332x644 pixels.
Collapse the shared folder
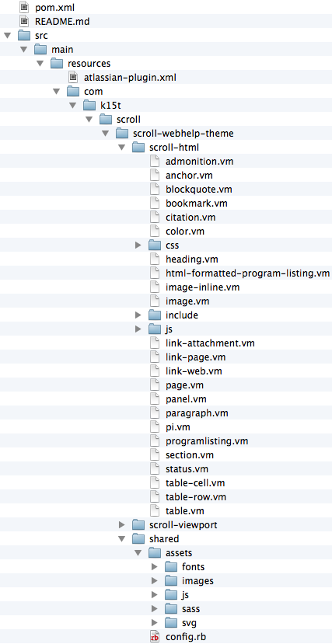(121, 539)
